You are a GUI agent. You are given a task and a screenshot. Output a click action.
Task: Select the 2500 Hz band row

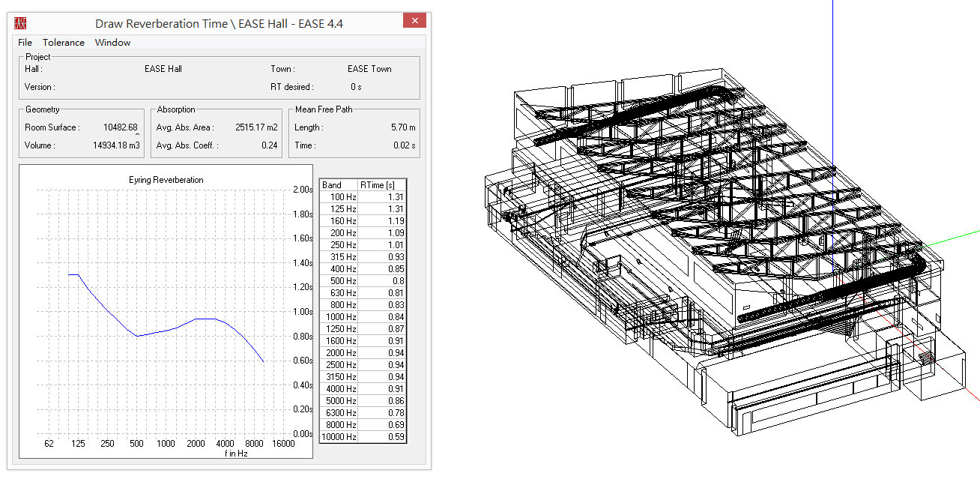point(363,365)
